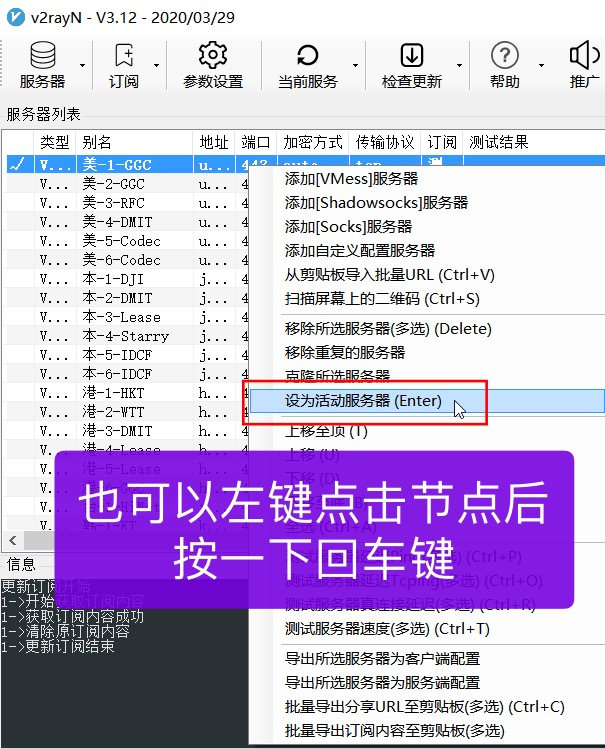Select server row 美-1-GGC
Image resolution: width=605 pixels, height=749 pixels.
(x=117, y=165)
